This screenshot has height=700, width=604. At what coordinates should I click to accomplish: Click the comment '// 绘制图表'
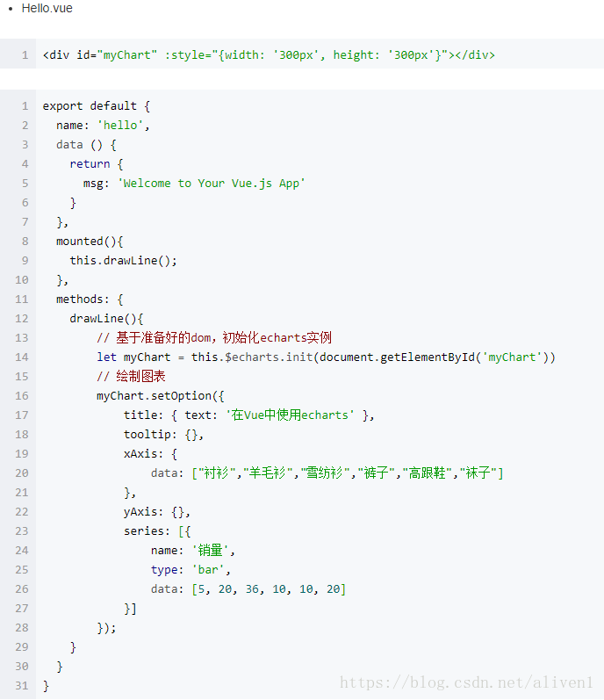(131, 376)
